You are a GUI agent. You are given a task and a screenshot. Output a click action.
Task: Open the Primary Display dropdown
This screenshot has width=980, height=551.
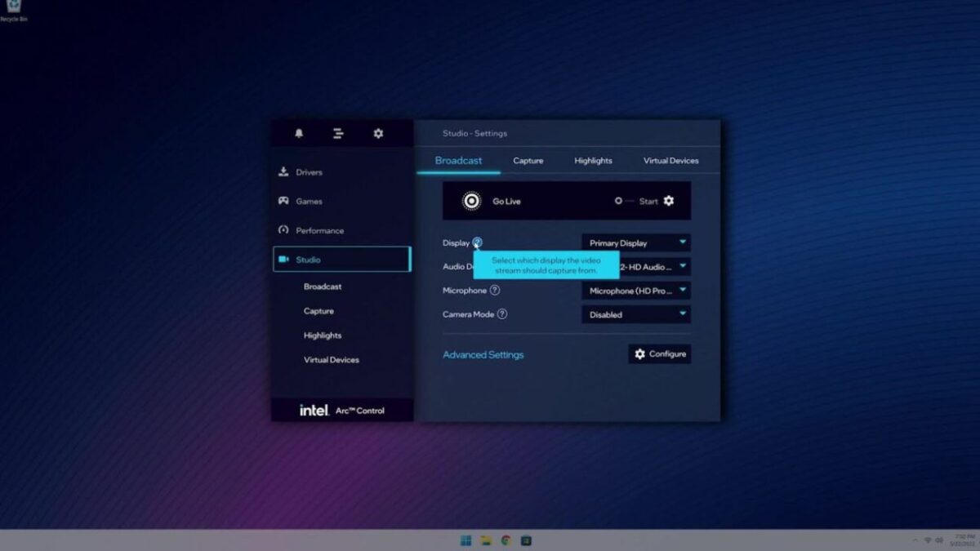coord(635,242)
